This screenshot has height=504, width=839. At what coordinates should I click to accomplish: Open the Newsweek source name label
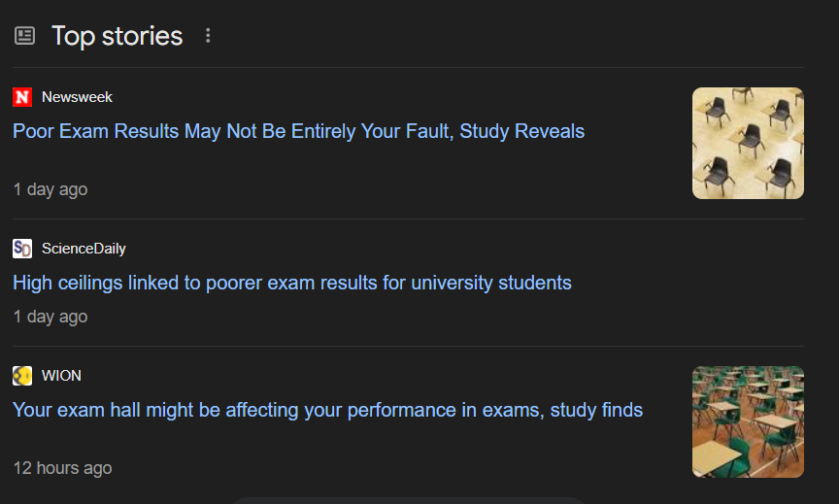click(x=77, y=97)
